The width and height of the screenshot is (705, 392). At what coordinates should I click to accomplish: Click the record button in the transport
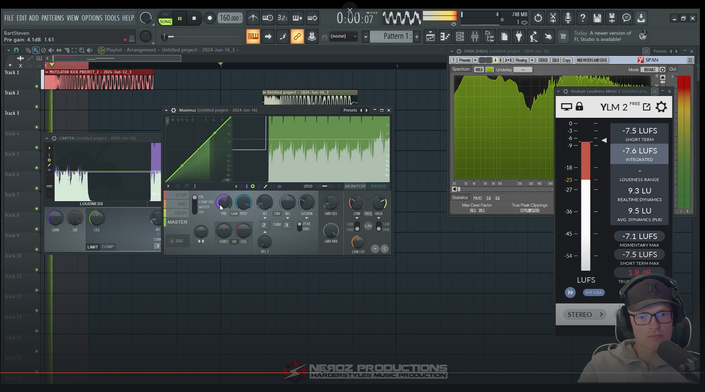[209, 18]
